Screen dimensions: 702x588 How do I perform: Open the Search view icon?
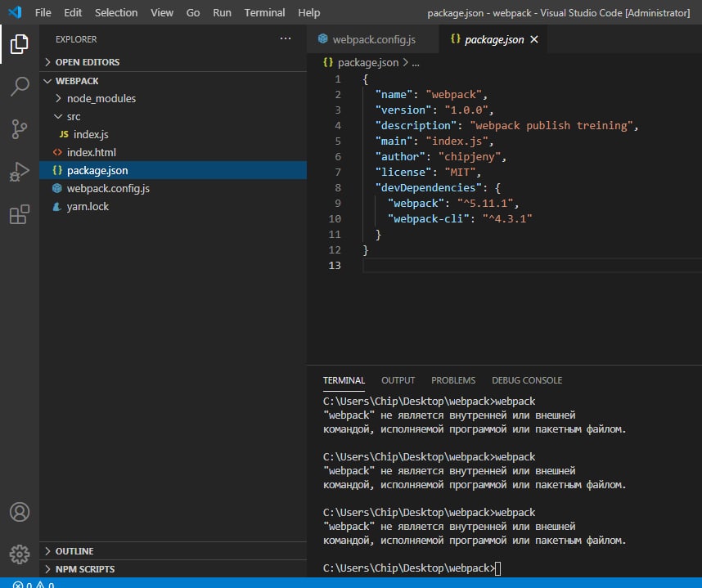click(x=20, y=87)
